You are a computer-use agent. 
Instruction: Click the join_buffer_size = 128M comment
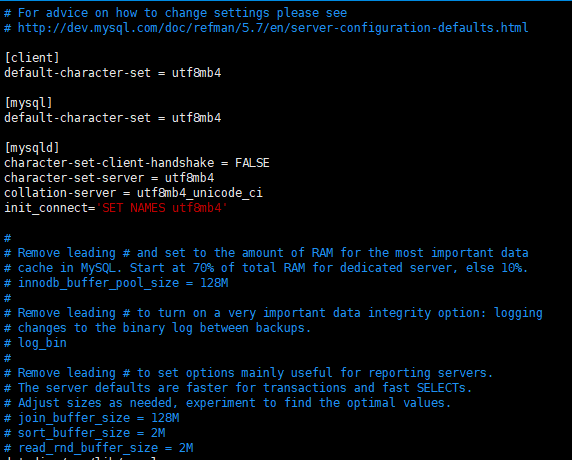tap(92, 418)
